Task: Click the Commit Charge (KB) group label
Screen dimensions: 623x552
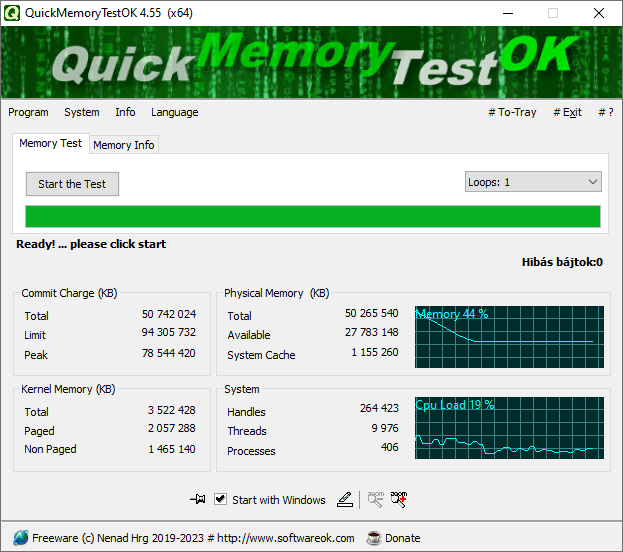Action: (x=70, y=293)
